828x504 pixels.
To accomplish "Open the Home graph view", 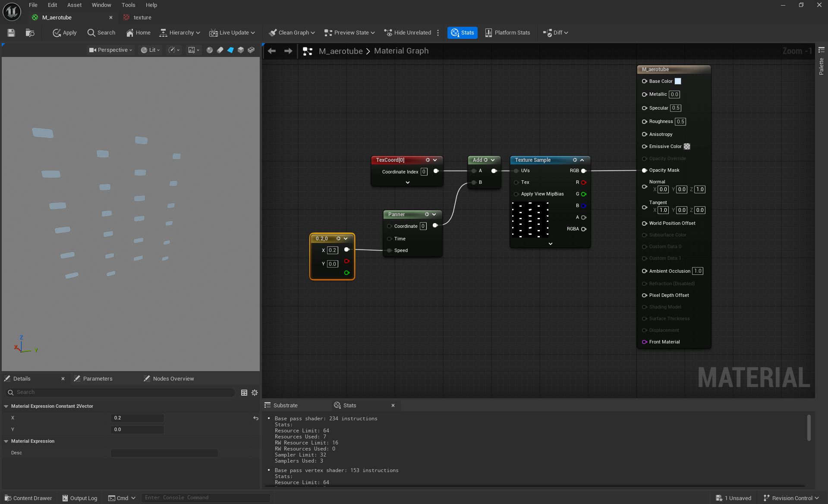I will tap(138, 33).
